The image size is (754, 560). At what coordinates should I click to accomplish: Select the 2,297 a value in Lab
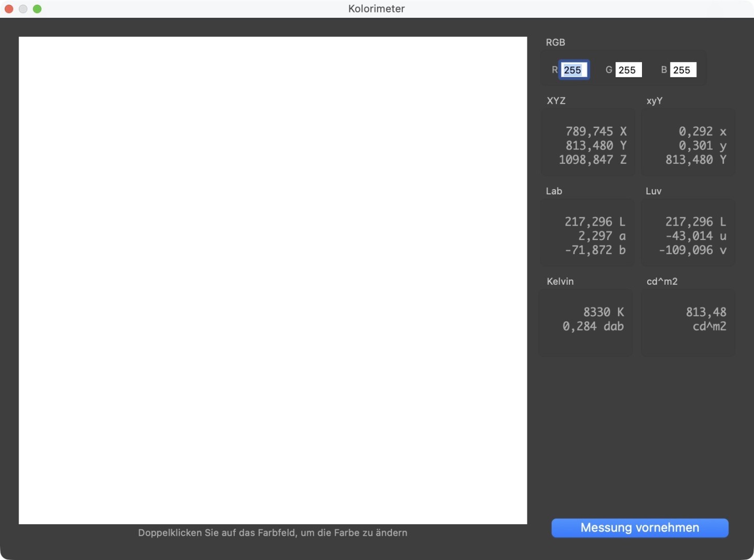point(602,236)
